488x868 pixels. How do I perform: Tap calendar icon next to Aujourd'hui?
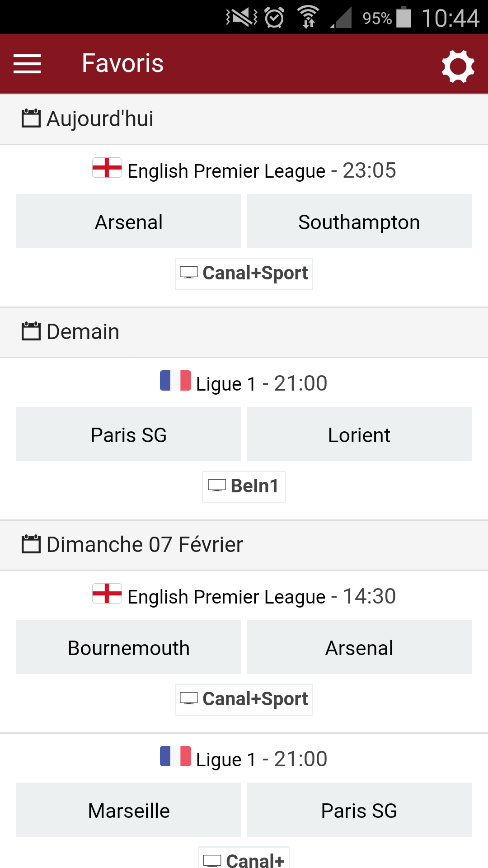point(31,118)
